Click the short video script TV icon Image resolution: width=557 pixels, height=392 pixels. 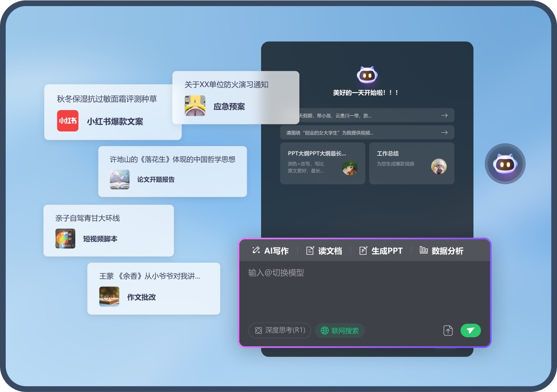[x=65, y=238]
